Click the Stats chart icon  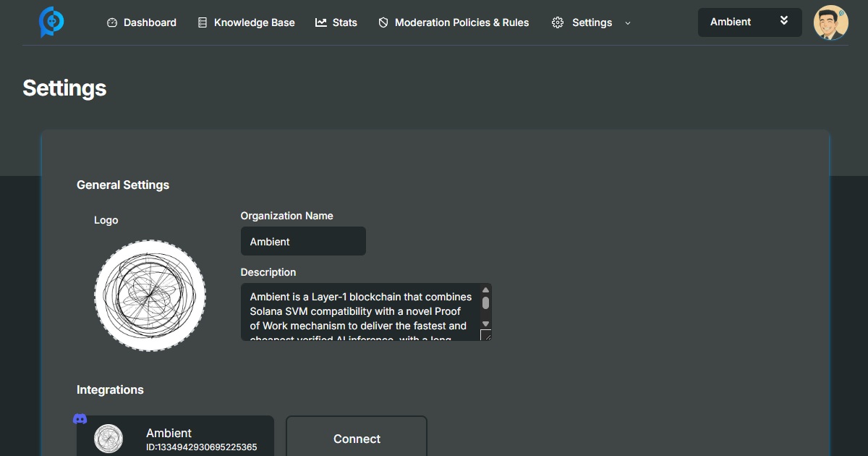(x=321, y=22)
